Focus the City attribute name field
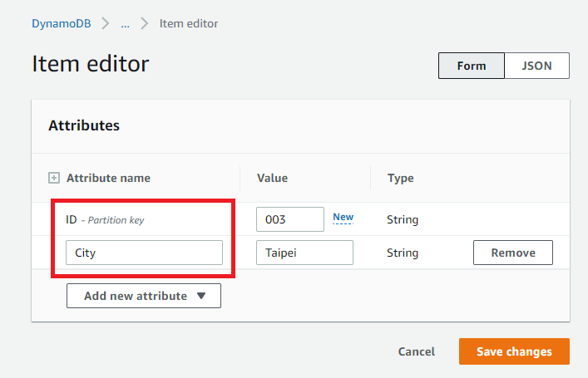This screenshot has width=588, height=378. [x=144, y=253]
